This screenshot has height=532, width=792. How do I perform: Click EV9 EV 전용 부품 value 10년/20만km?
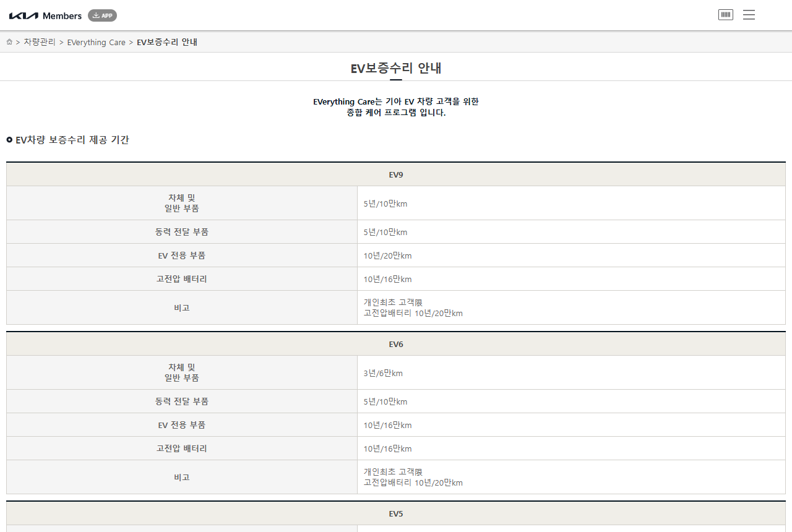(x=387, y=255)
